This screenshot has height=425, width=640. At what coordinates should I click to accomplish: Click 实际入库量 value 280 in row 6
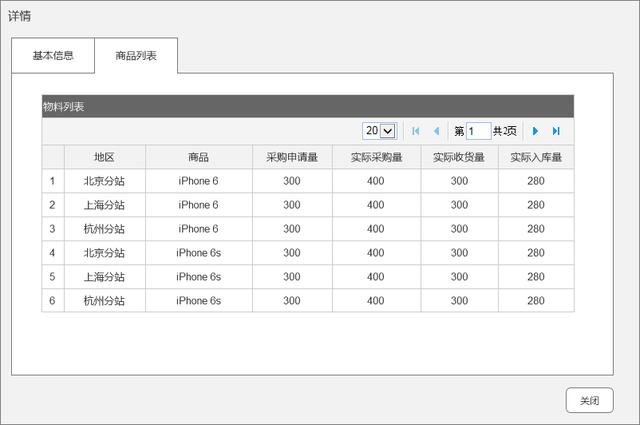(536, 301)
